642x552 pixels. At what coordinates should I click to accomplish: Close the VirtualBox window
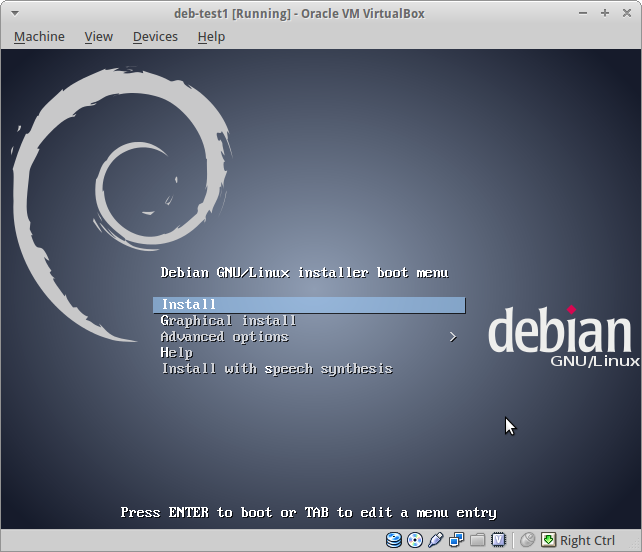[x=627, y=14]
